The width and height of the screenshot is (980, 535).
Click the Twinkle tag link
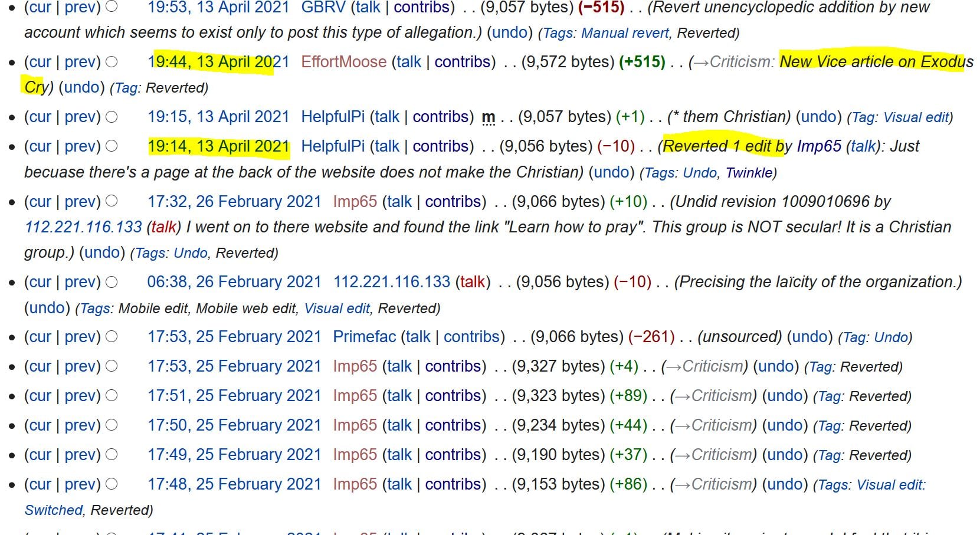pos(749,173)
